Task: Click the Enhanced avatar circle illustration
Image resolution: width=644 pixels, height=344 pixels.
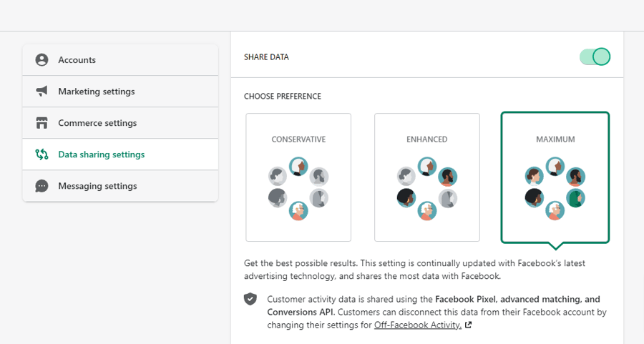Action: point(427,188)
